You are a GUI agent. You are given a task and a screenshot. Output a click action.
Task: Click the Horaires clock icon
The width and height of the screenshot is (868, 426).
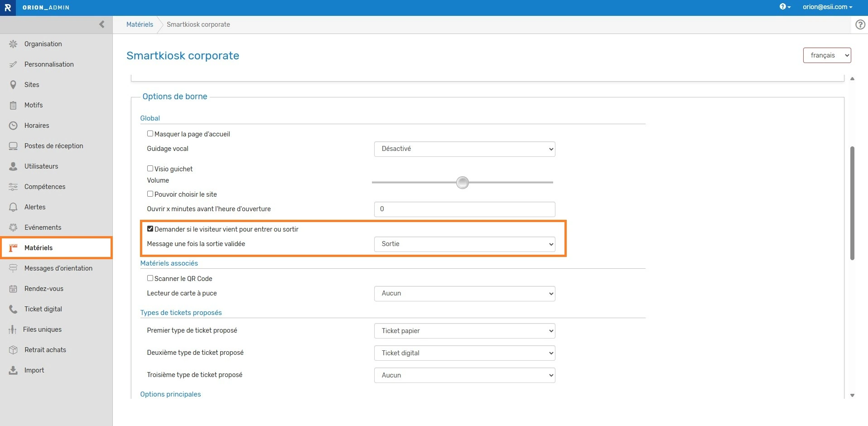pyautogui.click(x=13, y=126)
